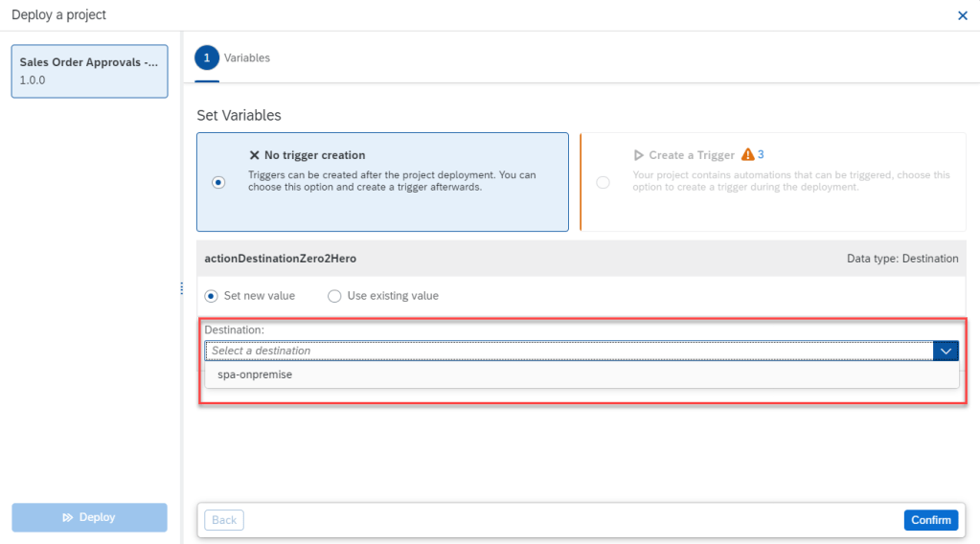
Task: Select the Use existing value radio option
Action: pyautogui.click(x=334, y=296)
